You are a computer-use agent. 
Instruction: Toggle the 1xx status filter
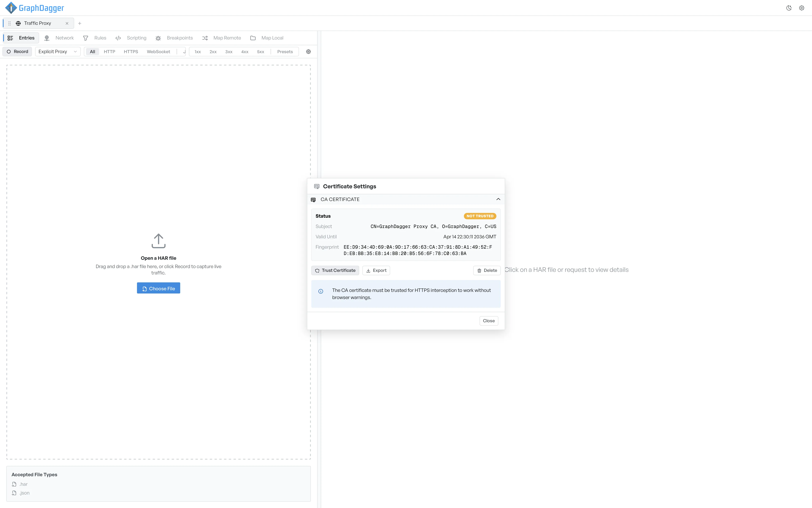(198, 51)
